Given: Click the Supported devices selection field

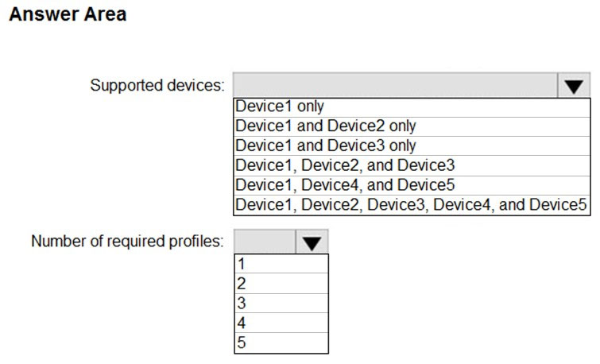Looking at the screenshot, I should (395, 85).
